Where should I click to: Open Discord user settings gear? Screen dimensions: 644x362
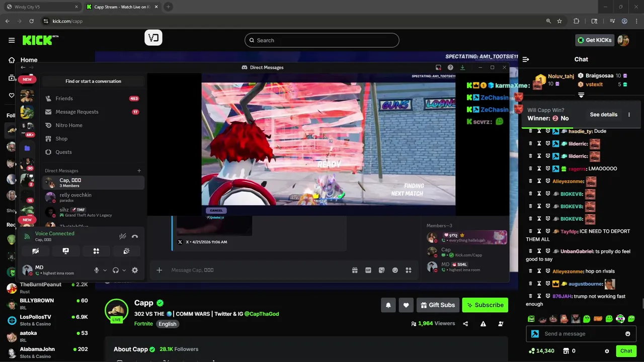tap(135, 270)
